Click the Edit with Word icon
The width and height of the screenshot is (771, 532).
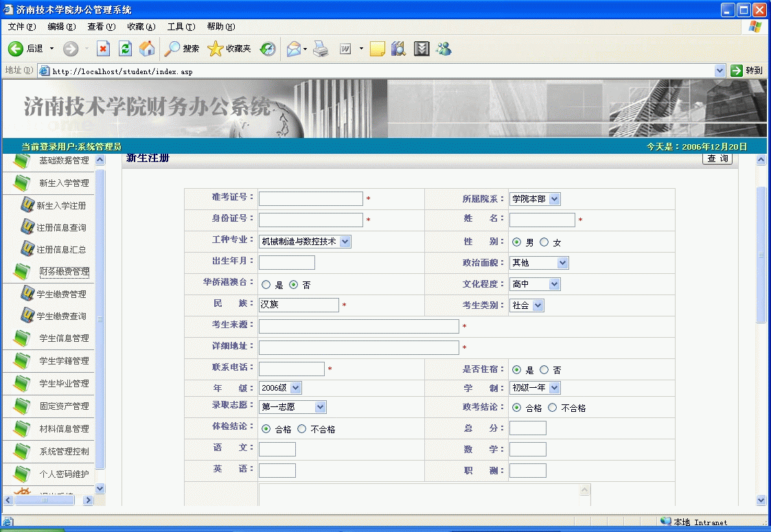coord(345,48)
